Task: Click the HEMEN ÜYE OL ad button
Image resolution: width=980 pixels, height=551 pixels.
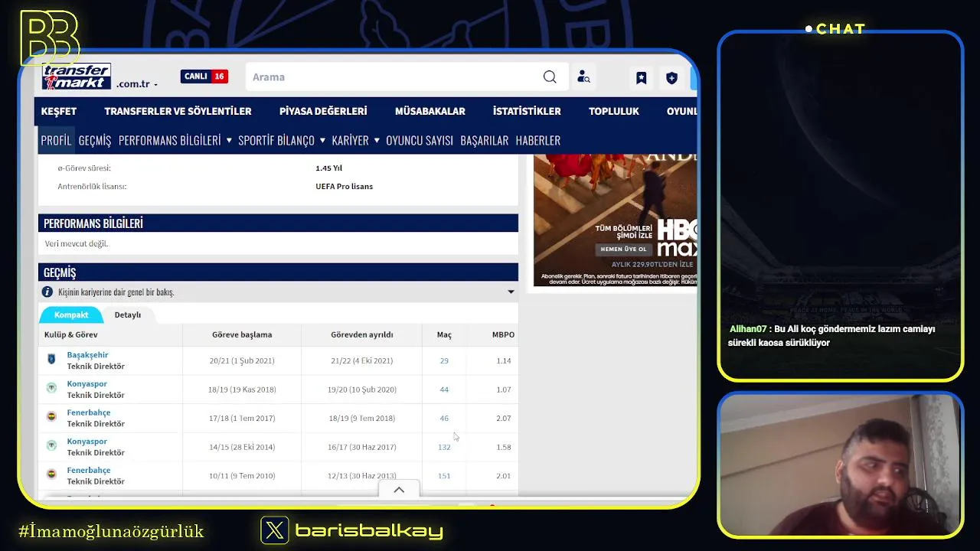Action: [624, 249]
